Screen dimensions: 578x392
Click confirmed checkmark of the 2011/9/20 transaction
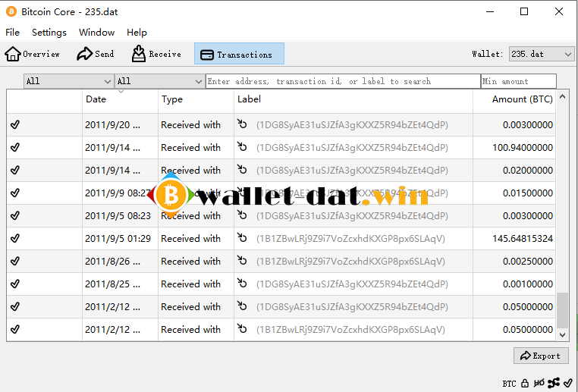(x=15, y=125)
